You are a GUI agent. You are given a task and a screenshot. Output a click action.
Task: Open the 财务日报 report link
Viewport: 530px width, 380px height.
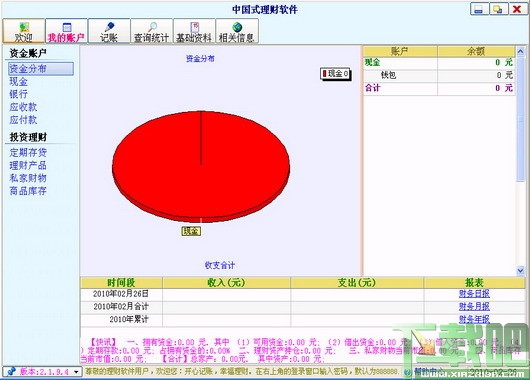[474, 293]
